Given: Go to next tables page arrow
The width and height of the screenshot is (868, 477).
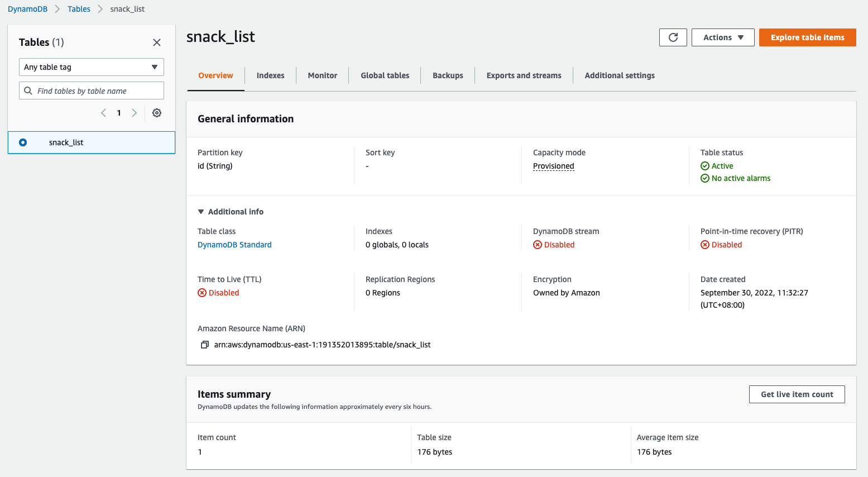Looking at the screenshot, I should 134,113.
